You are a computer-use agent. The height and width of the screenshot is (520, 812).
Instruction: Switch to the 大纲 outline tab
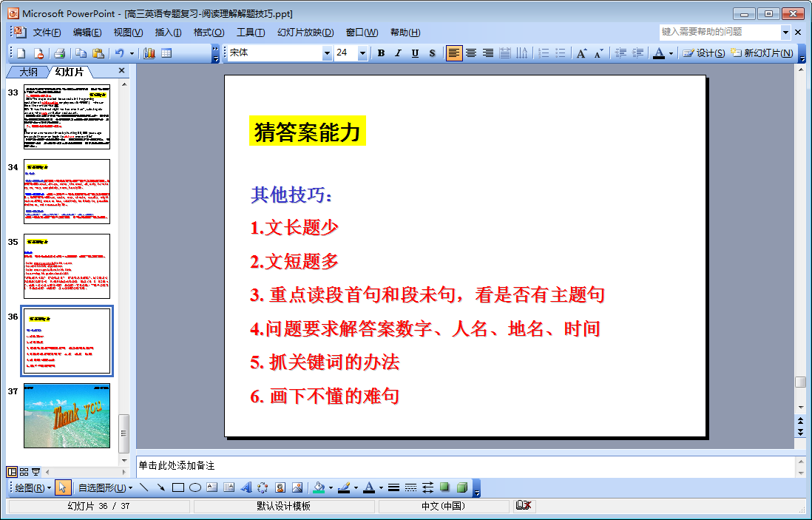(x=28, y=72)
